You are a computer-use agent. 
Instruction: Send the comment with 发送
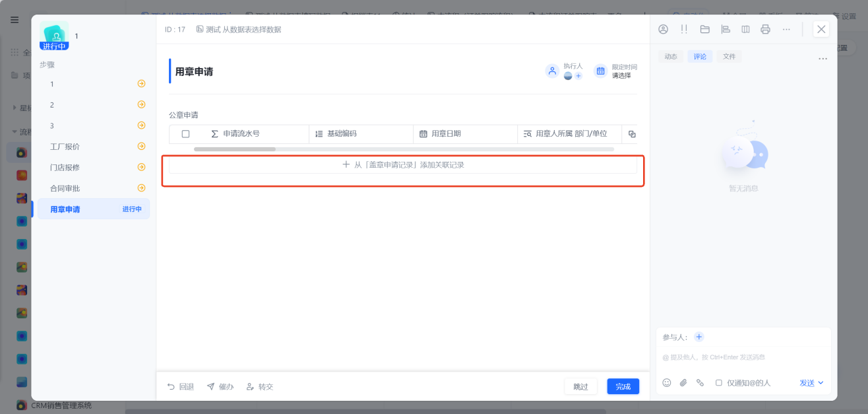[x=807, y=383]
